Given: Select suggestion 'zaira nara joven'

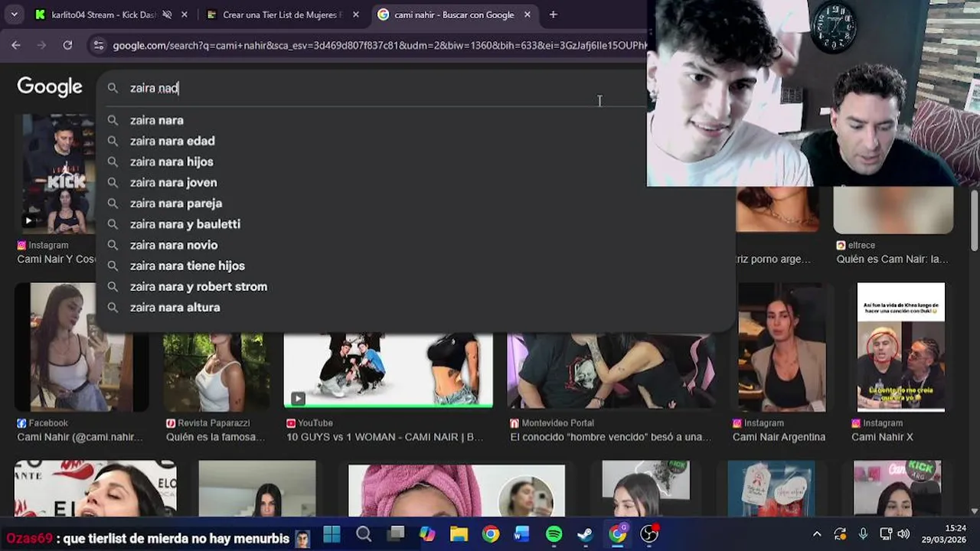Looking at the screenshot, I should (x=173, y=182).
